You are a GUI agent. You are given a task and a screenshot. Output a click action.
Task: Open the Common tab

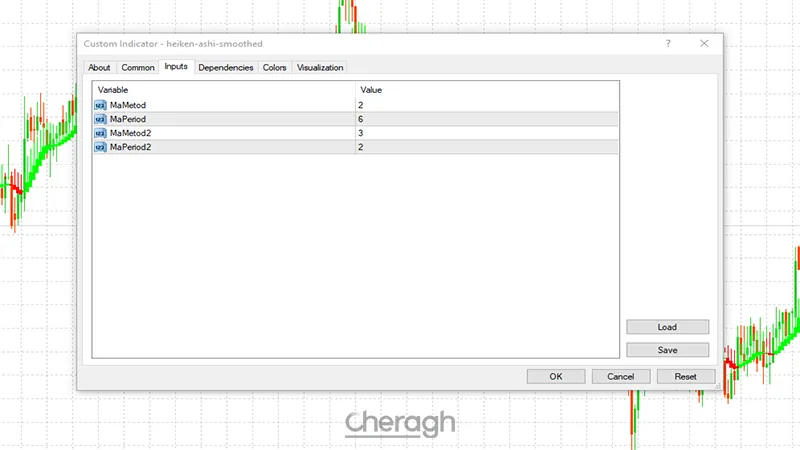[x=138, y=68]
